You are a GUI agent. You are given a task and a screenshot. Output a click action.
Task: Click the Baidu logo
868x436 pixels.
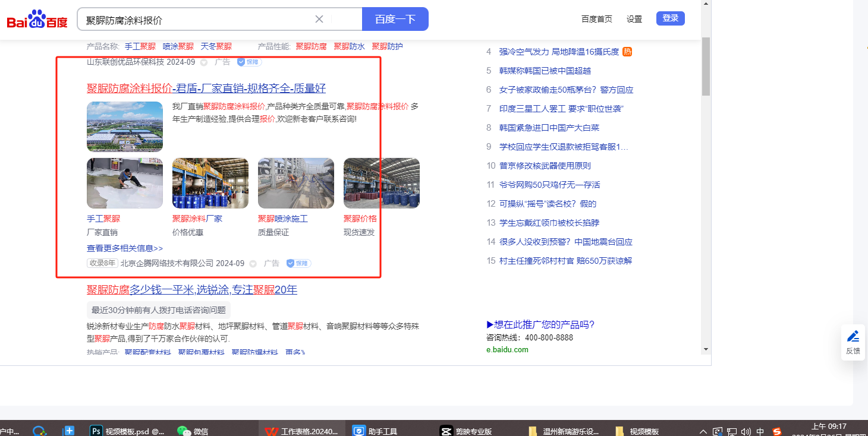pos(37,20)
